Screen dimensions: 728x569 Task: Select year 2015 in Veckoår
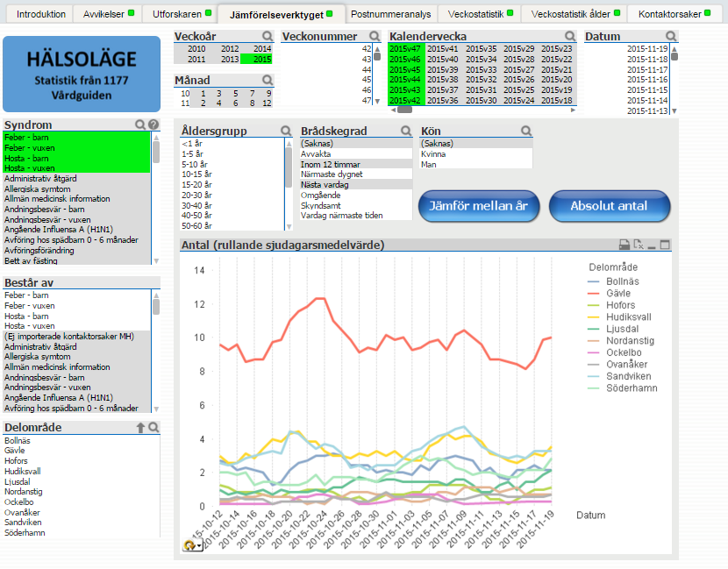point(256,59)
